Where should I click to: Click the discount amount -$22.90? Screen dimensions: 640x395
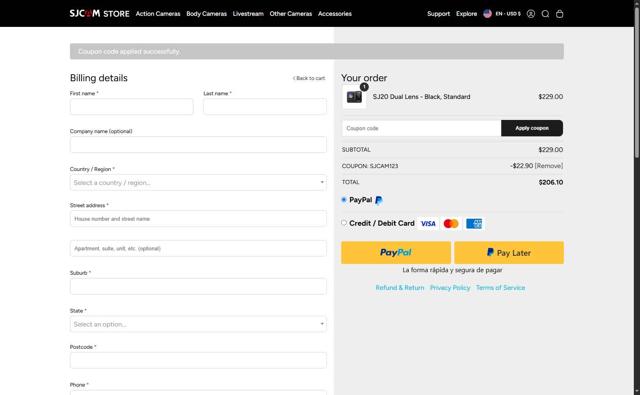click(x=522, y=166)
